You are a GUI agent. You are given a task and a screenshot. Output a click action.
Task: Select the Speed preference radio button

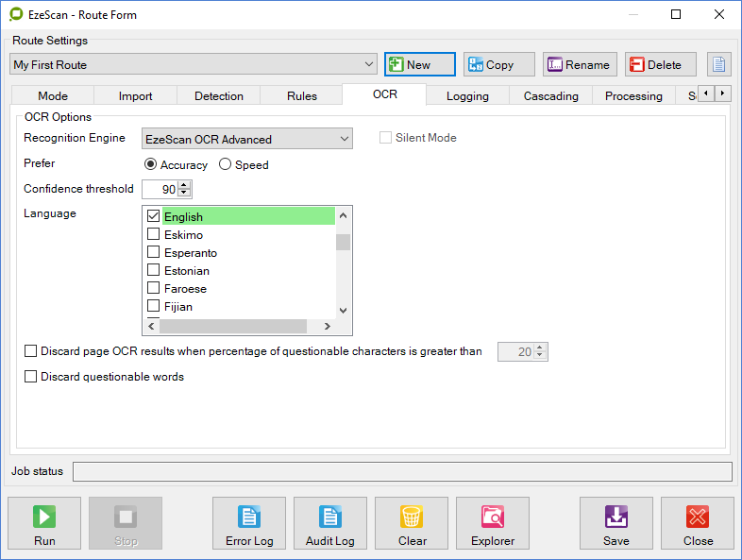tap(226, 164)
